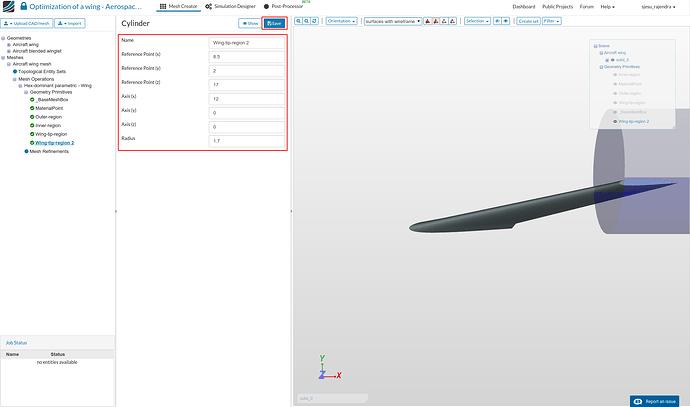This screenshot has height=407, width=690.
Task: Toggle visibility of Wing-tip-region in the scene tree
Action: tap(615, 103)
